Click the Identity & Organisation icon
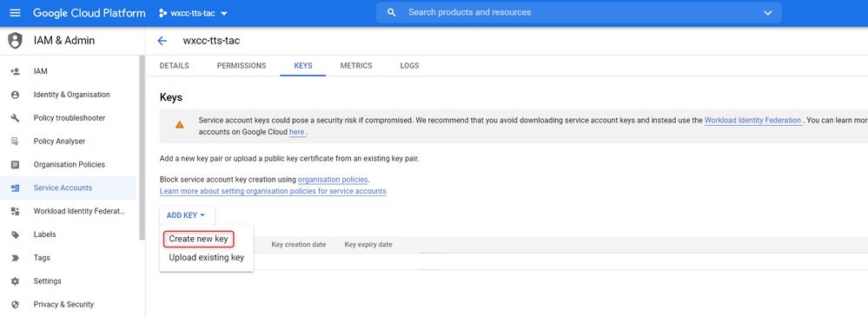 (x=15, y=95)
